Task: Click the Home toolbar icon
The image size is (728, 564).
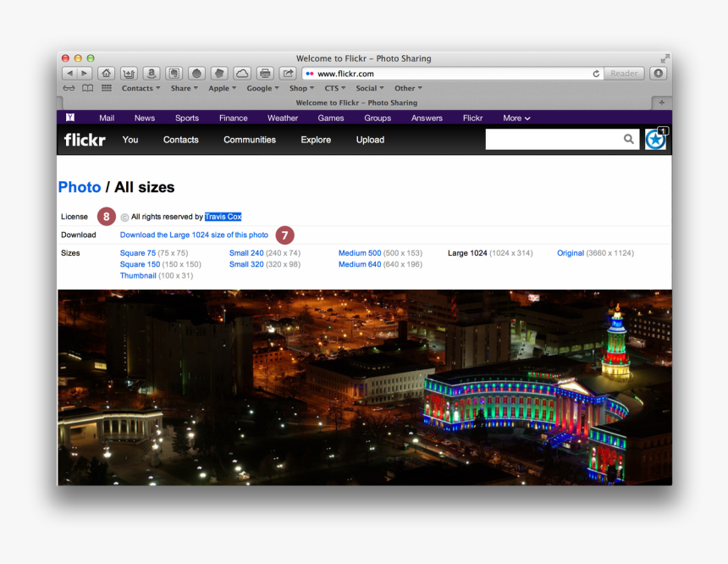Action: coord(107,74)
